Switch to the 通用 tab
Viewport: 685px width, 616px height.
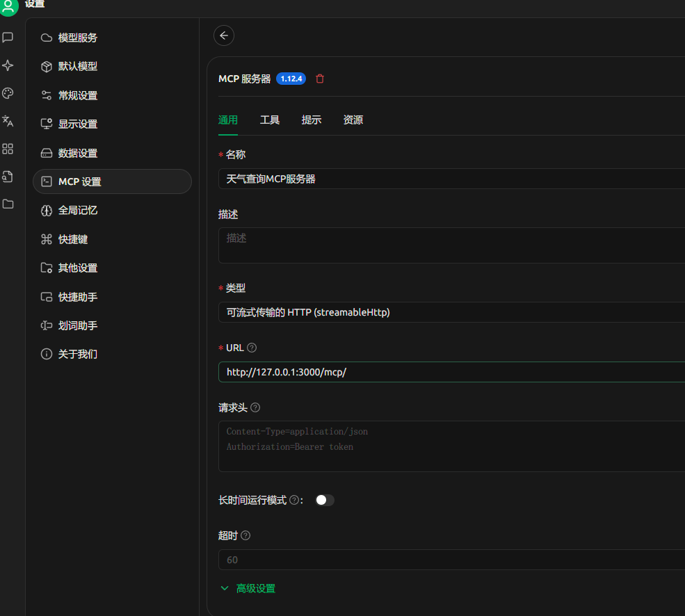228,120
